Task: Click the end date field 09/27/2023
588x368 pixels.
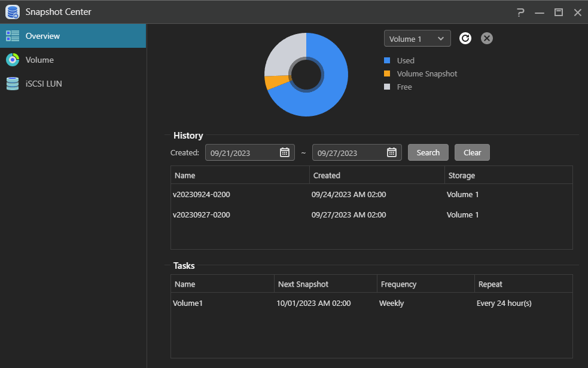Action: 357,152
